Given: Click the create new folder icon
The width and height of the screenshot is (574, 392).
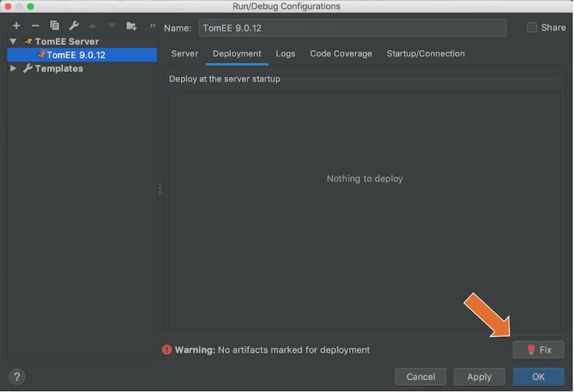Looking at the screenshot, I should (131, 26).
